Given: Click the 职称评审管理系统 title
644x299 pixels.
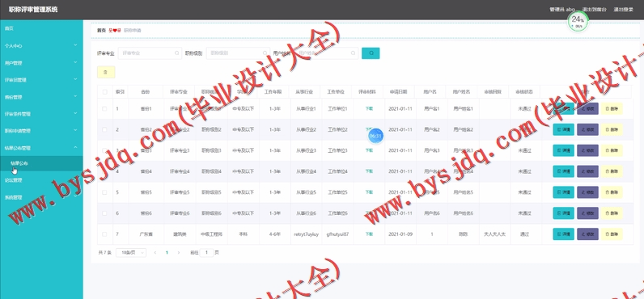Looking at the screenshot, I should coord(33,10).
